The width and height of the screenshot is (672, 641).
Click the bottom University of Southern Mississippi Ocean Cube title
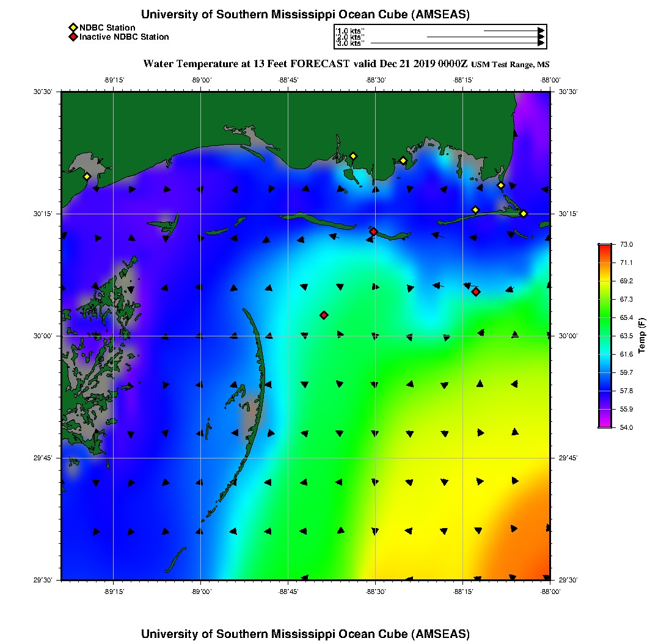(x=305, y=633)
